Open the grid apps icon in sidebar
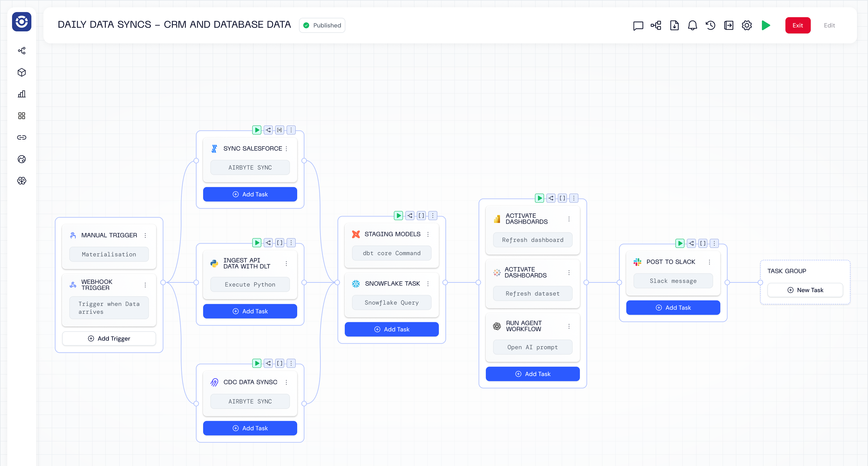Viewport: 868px width, 466px height. (21, 116)
